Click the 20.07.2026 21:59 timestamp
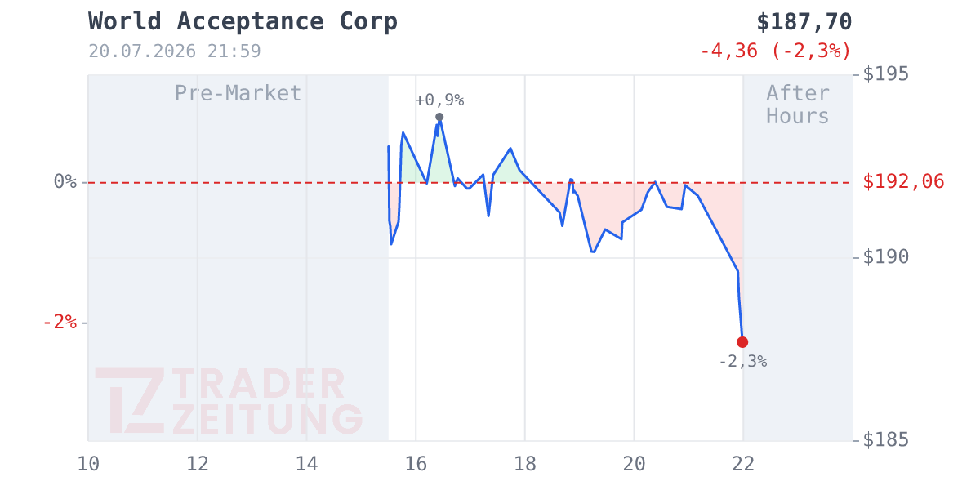 click(x=175, y=51)
